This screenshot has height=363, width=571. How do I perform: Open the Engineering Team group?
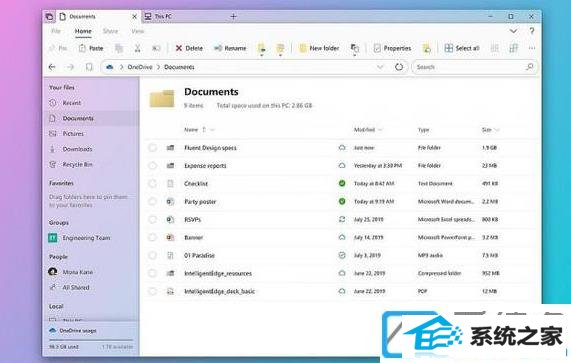pyautogui.click(x=86, y=238)
